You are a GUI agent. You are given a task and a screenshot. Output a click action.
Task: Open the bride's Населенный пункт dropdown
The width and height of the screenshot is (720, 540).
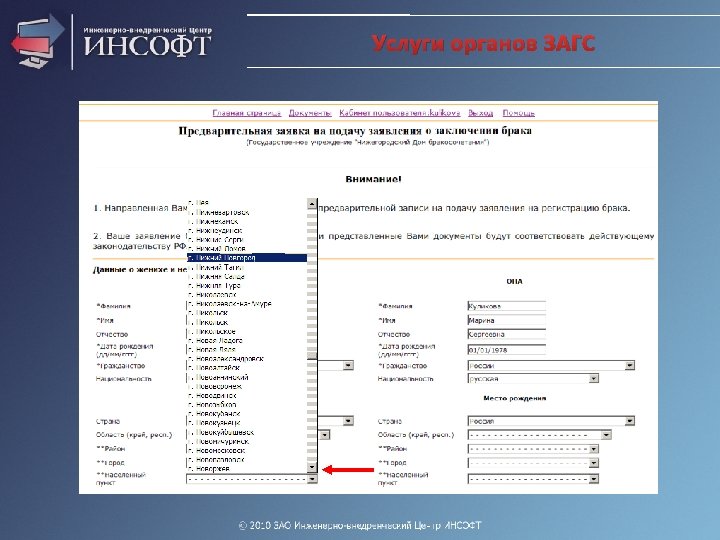(533, 479)
